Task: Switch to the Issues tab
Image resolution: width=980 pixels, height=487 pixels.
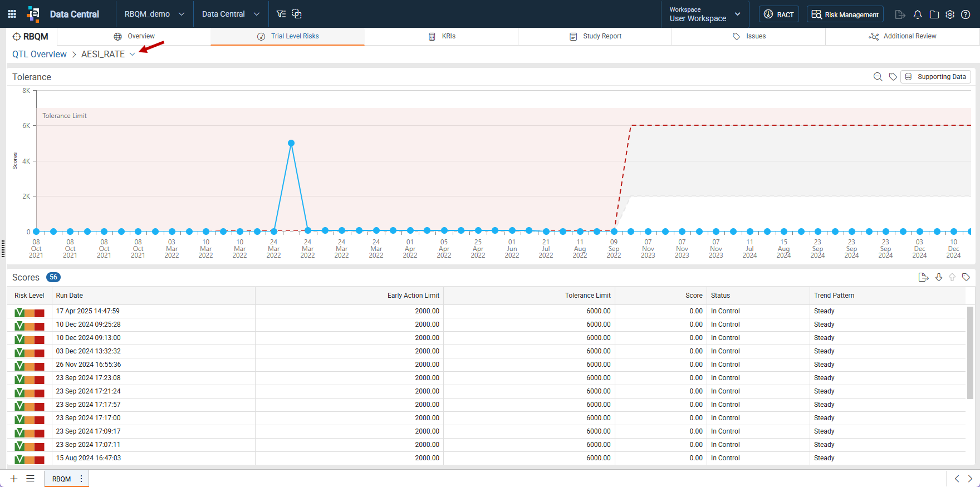Action: point(749,36)
